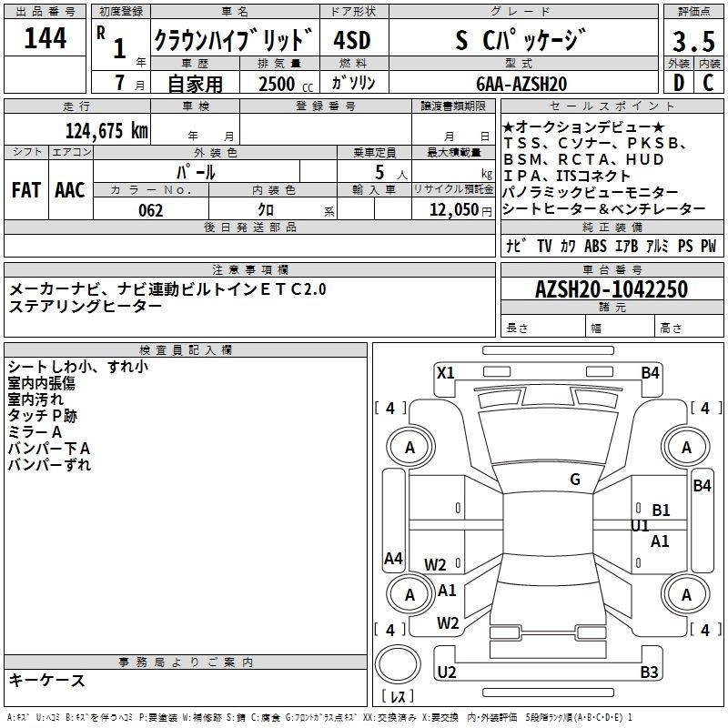The width and height of the screenshot is (728, 728).
Task: Select the model code 6AA-AZSH20
Action: pyautogui.click(x=521, y=84)
